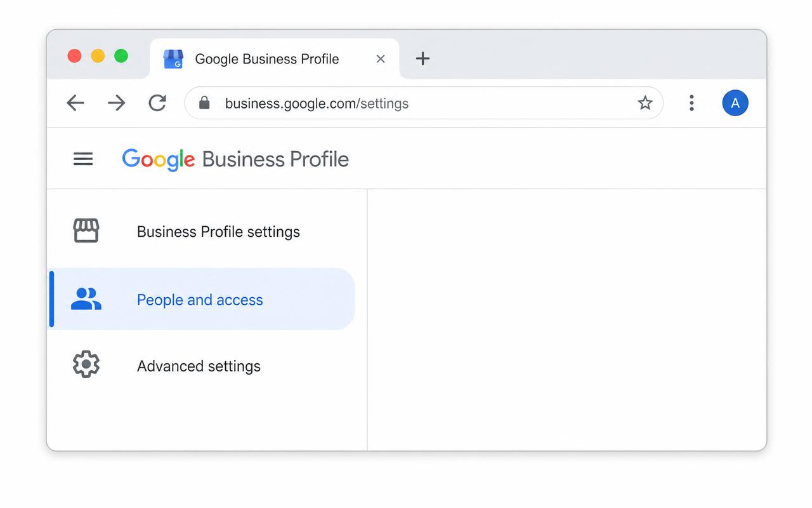Click the address bar URL business.google.com/settings
The width and height of the screenshot is (812, 508).
tap(317, 104)
